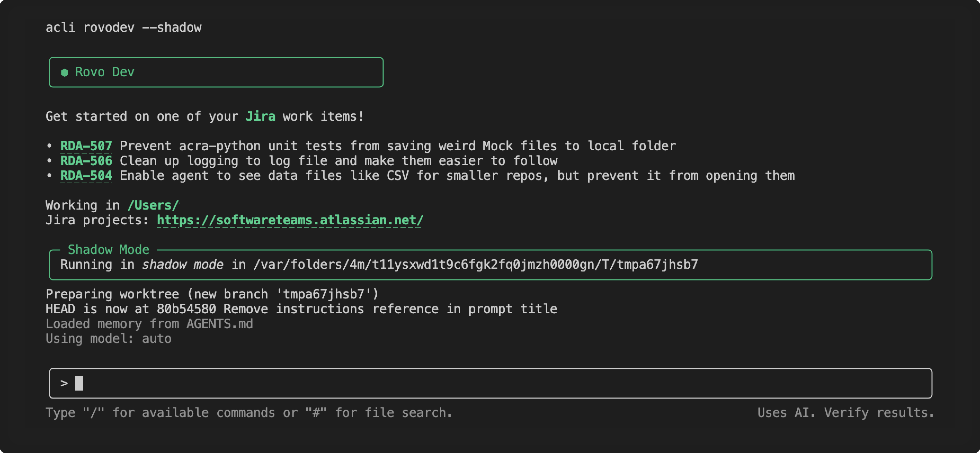Click the 'Using model: auto' line
This screenshot has width=980, height=453.
(x=108, y=339)
